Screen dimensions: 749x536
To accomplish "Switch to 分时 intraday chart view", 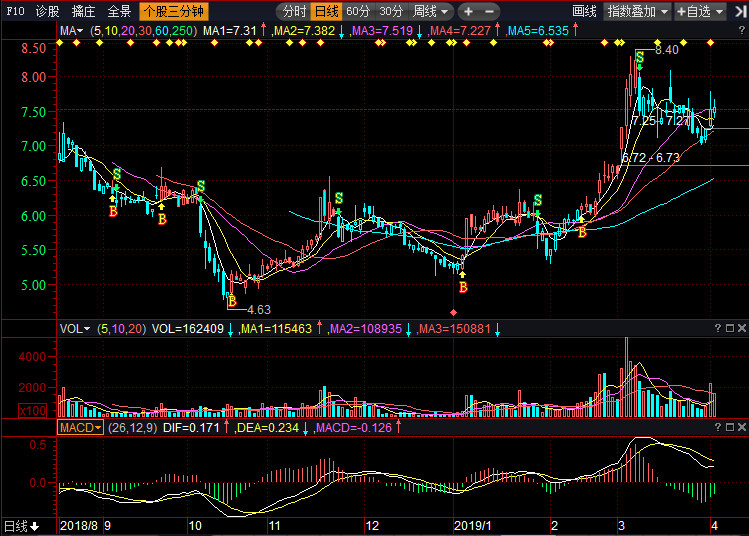I will tap(293, 12).
